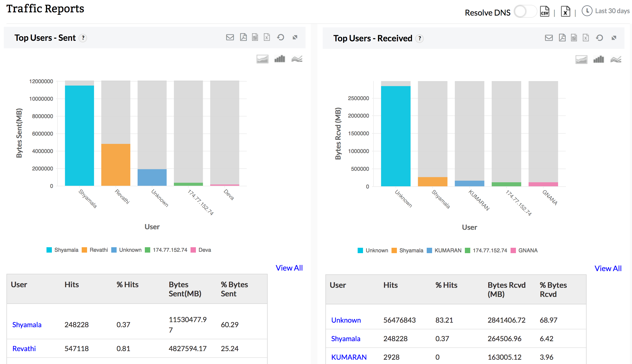
Task: Refresh the Top Users - Sent widget
Action: pos(281,37)
